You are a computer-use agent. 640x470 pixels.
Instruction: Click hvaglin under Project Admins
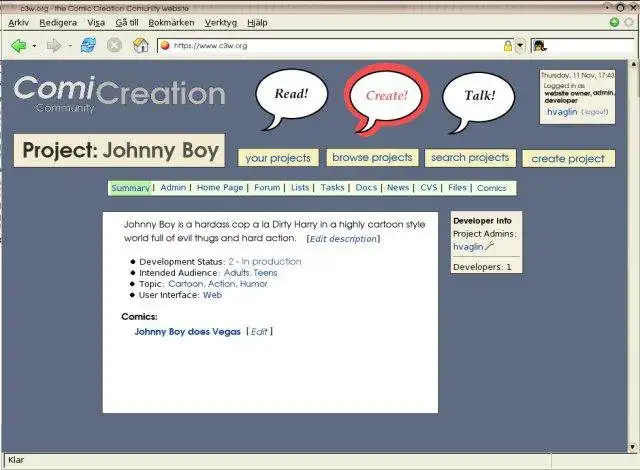(468, 247)
